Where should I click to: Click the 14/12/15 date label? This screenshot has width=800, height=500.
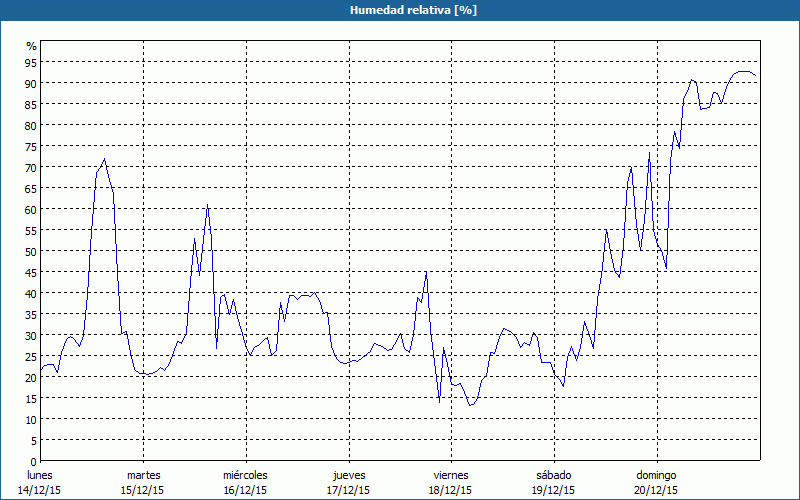point(41,490)
